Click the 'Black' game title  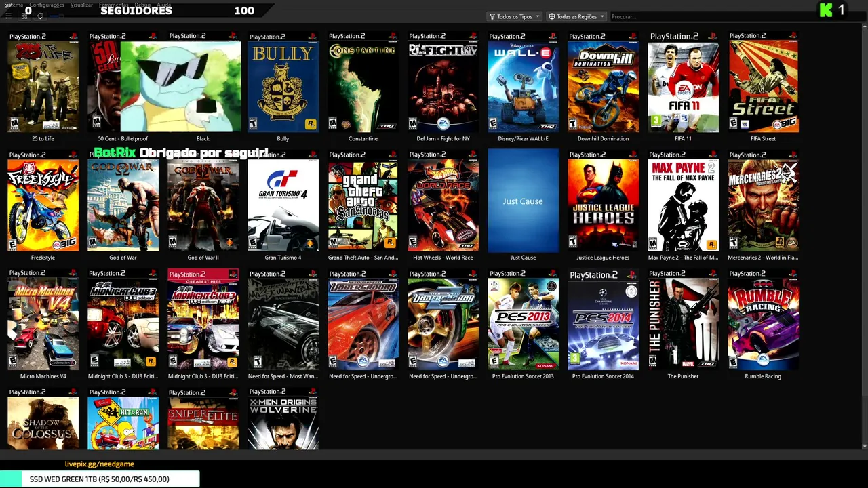click(203, 139)
